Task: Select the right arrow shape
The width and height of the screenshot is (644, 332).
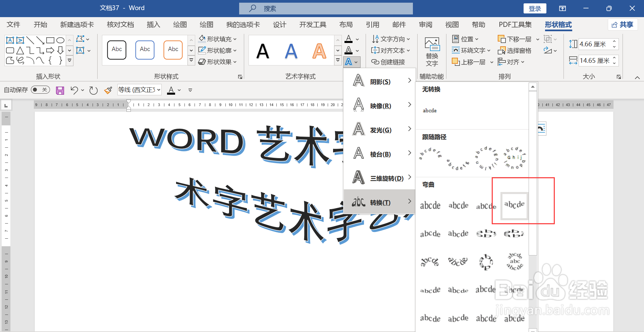Action: [50, 51]
